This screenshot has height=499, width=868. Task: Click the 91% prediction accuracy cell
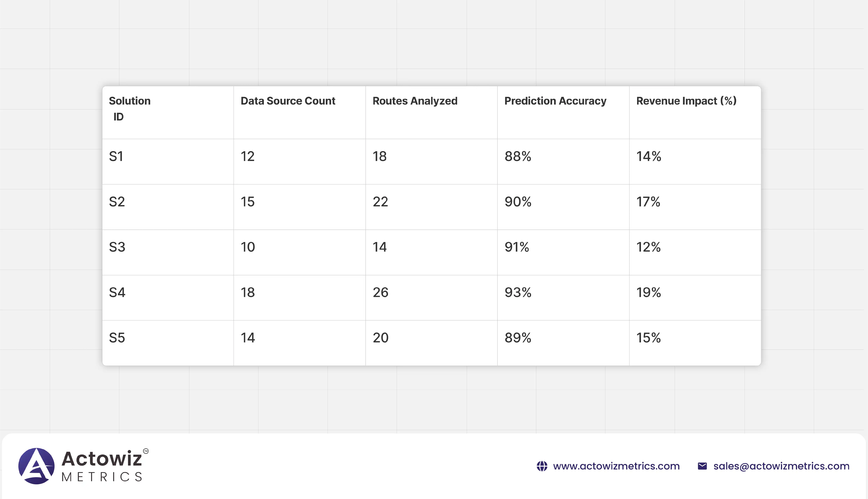point(517,247)
